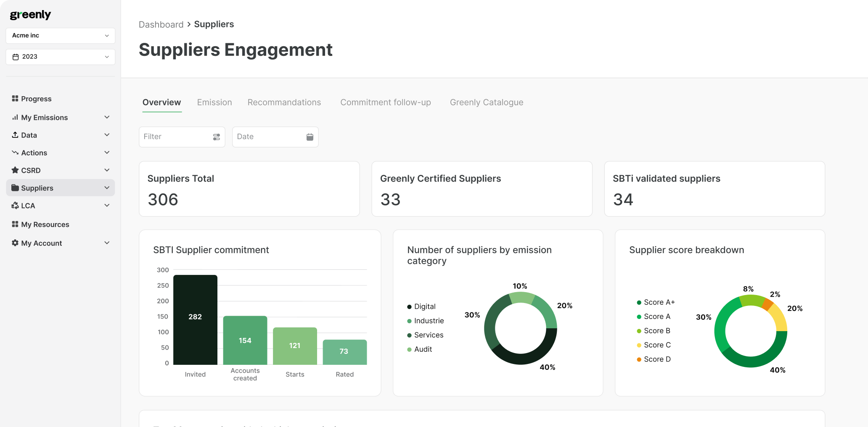This screenshot has width=868, height=427.
Task: Click the CSRD star icon
Action: [x=15, y=170]
